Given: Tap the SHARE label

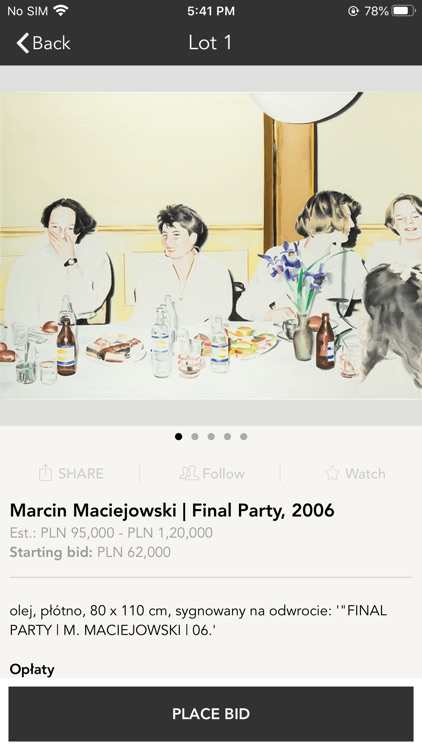Looking at the screenshot, I should 81,474.
